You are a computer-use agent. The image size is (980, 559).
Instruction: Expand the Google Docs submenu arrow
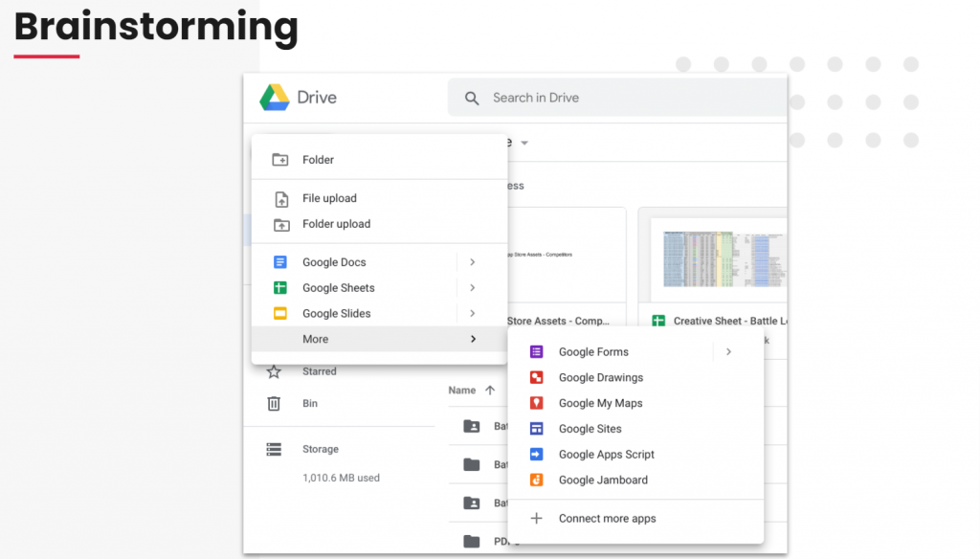click(x=473, y=262)
